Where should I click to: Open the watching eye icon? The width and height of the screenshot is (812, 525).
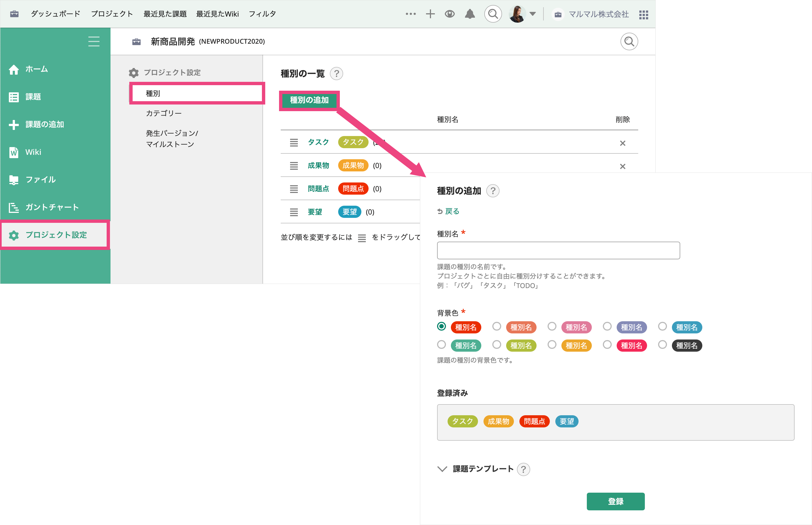[x=450, y=14]
